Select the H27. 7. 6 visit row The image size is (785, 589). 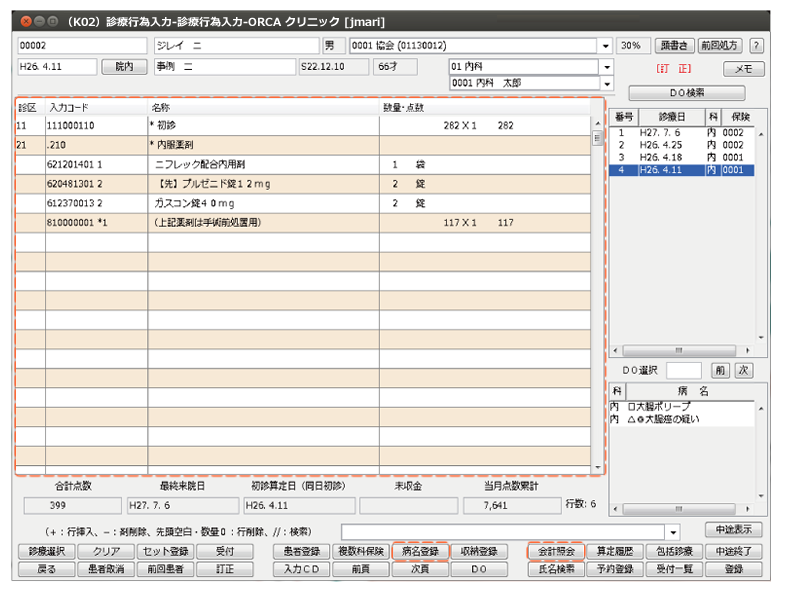click(x=681, y=132)
